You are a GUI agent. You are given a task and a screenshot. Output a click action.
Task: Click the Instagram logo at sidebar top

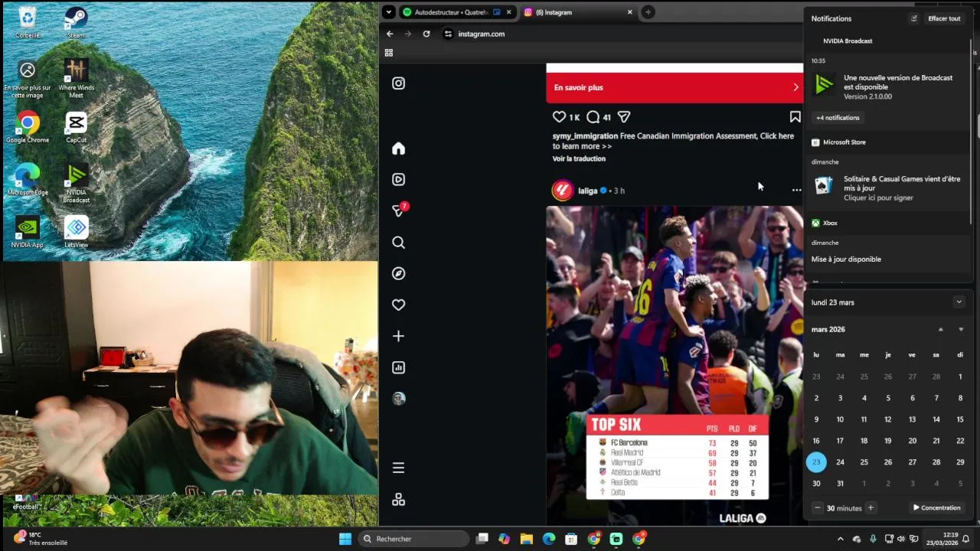[398, 83]
